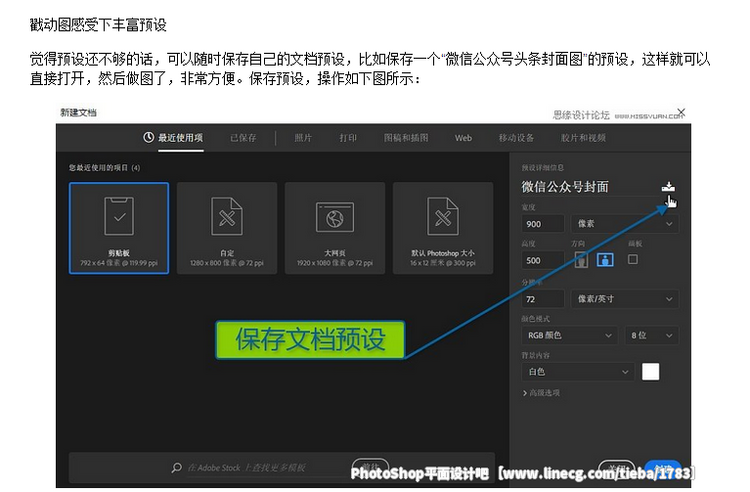750x492 pixels.
Task: Open the RGB 颜色 color mode dropdown
Action: click(x=569, y=335)
